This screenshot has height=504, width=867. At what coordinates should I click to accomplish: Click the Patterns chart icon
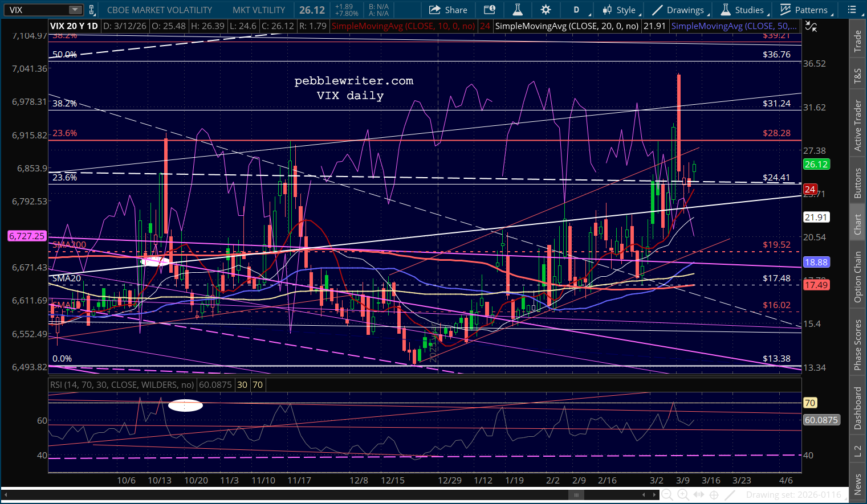click(x=785, y=10)
